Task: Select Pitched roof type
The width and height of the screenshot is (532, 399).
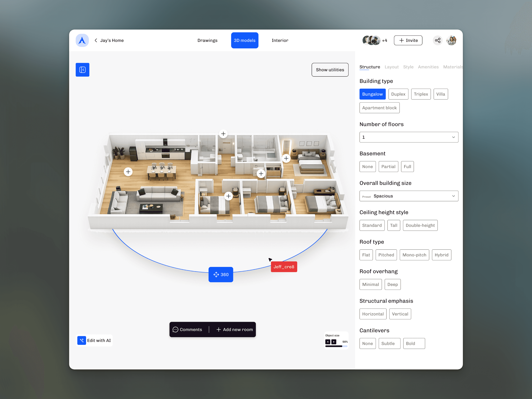Action: pos(386,255)
